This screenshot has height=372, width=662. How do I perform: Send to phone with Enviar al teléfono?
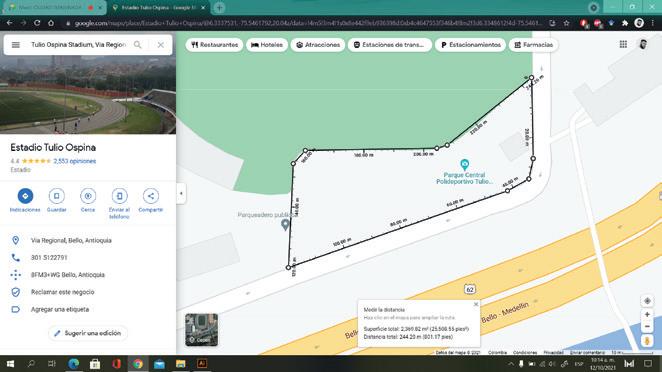pos(119,196)
